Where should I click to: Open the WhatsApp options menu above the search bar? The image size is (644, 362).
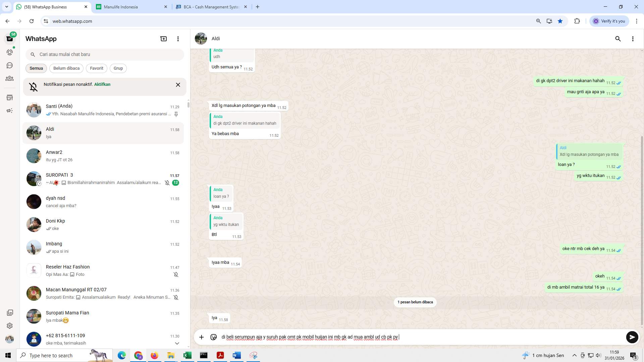pos(178,39)
